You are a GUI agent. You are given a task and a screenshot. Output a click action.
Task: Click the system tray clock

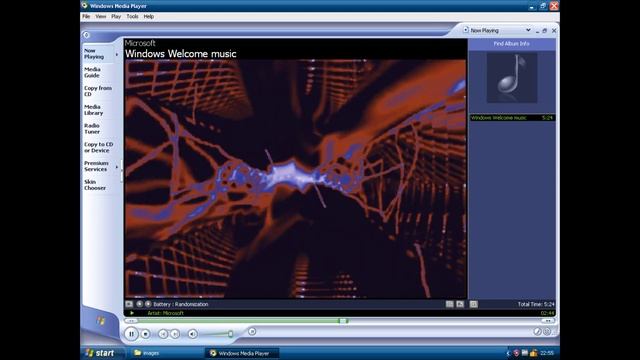(x=547, y=353)
